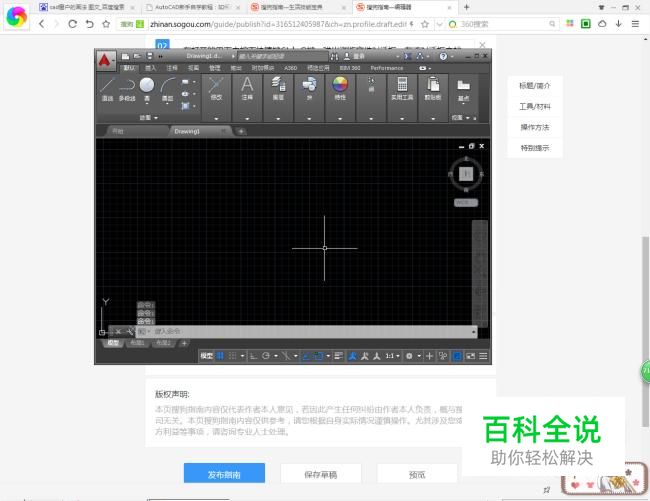Viewport: 650px width, 501px height.
Task: Open the Modify panel icon
Action: tap(216, 89)
